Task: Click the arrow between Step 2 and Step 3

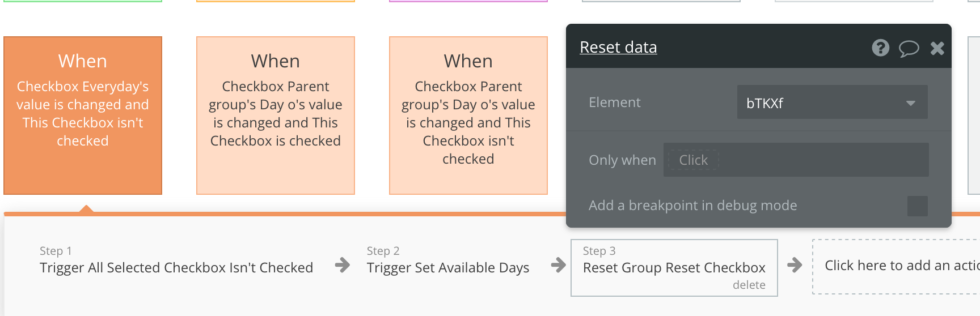Action: 558,264
